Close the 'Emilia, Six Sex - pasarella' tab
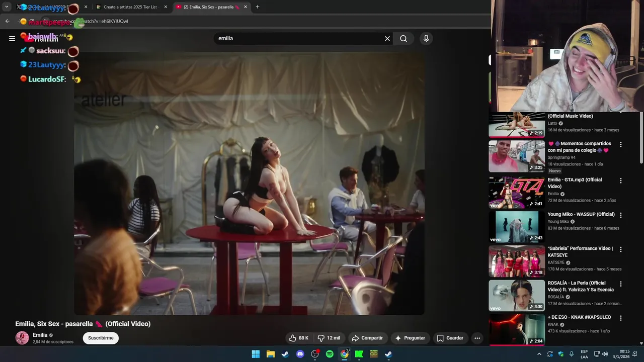The height and width of the screenshot is (362, 644). coord(246,7)
